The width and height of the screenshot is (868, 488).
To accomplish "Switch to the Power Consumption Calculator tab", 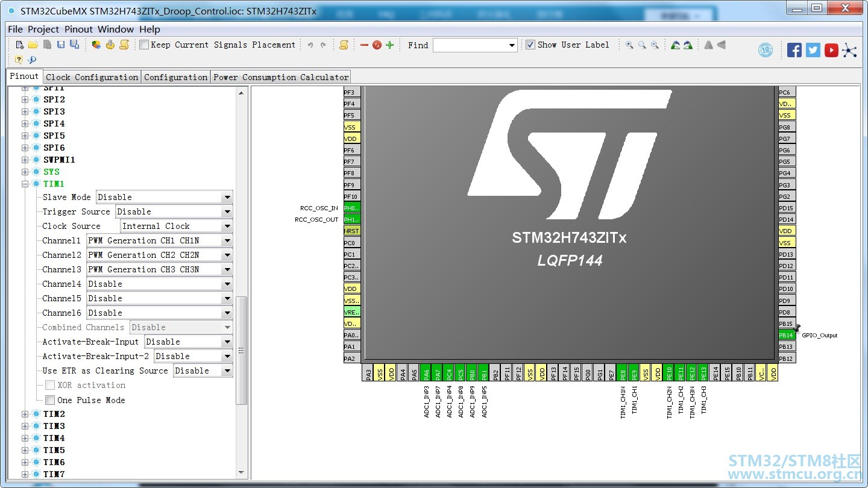I will [x=281, y=77].
